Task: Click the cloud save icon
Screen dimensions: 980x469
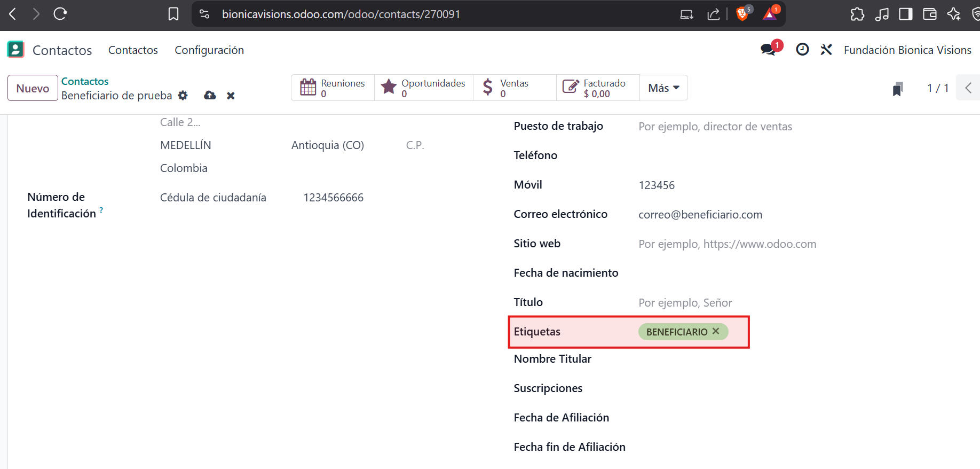Action: coord(210,96)
